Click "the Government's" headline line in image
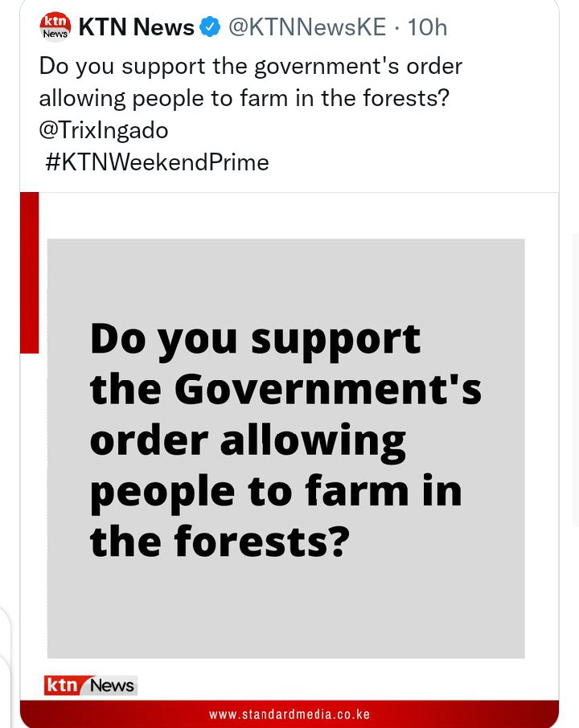This screenshot has width=579, height=728. coord(285,390)
